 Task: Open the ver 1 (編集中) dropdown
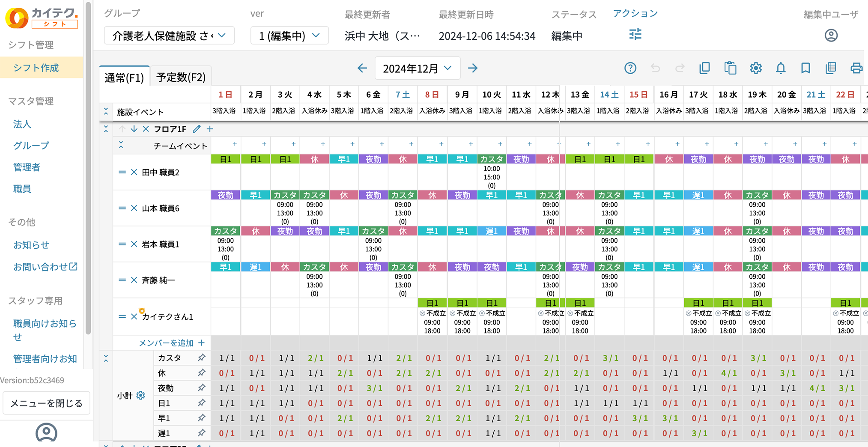click(289, 36)
